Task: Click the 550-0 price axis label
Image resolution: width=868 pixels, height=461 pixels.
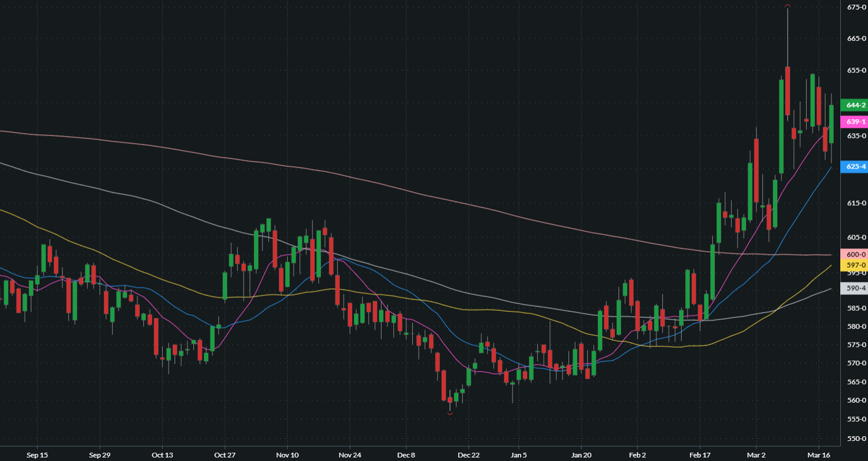Action: [x=856, y=439]
